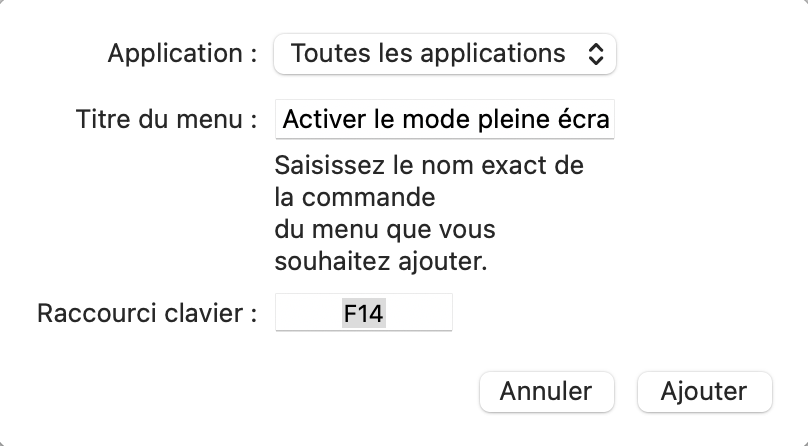
Task: Open the Application dropdown menu
Action: click(x=444, y=54)
